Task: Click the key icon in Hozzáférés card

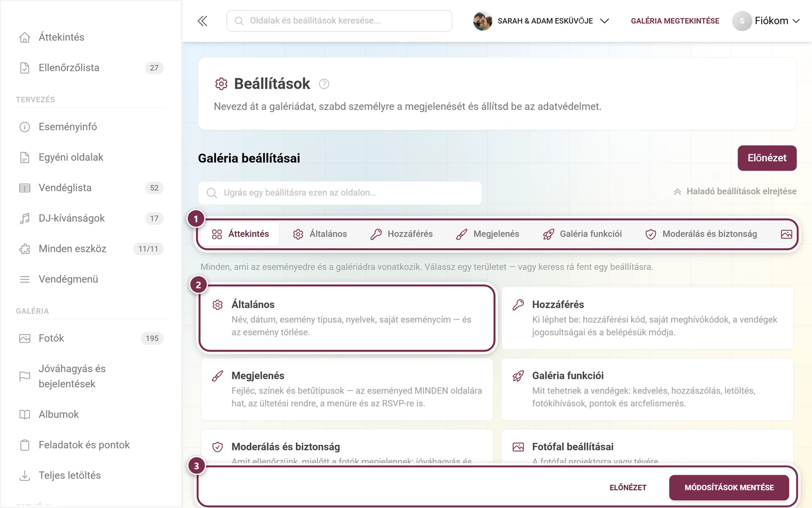Action: [x=518, y=305]
